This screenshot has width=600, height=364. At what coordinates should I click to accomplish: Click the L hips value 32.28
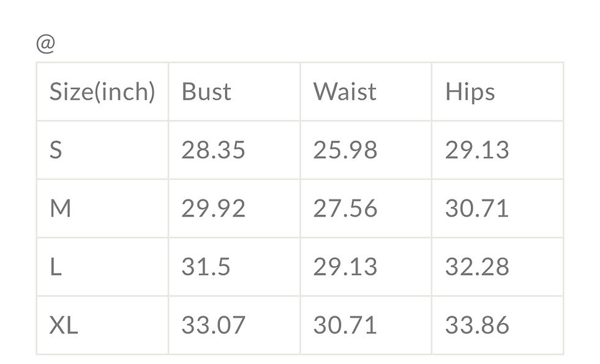477,267
